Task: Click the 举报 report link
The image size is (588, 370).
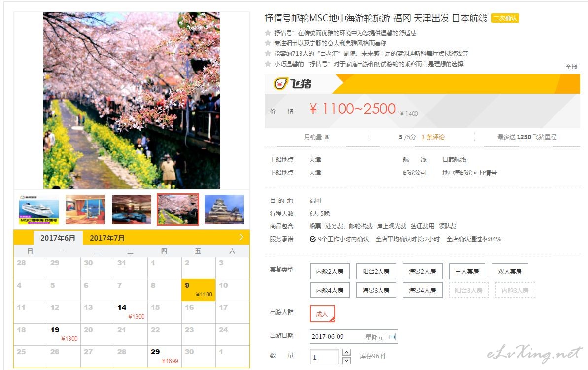Action: tap(571, 67)
